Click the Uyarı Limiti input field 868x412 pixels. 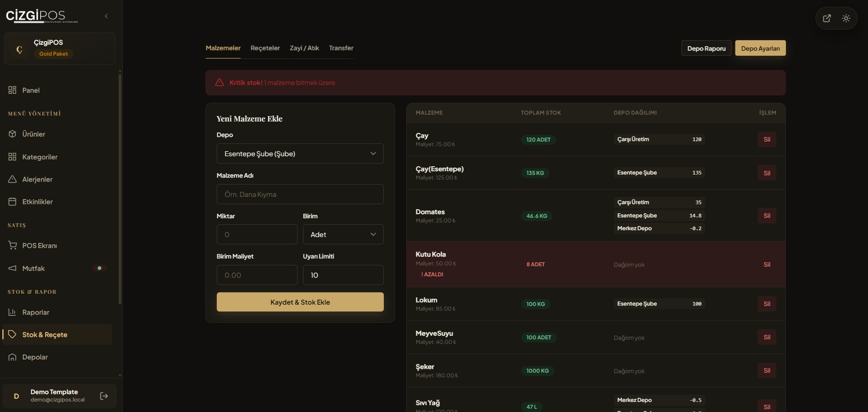(343, 275)
